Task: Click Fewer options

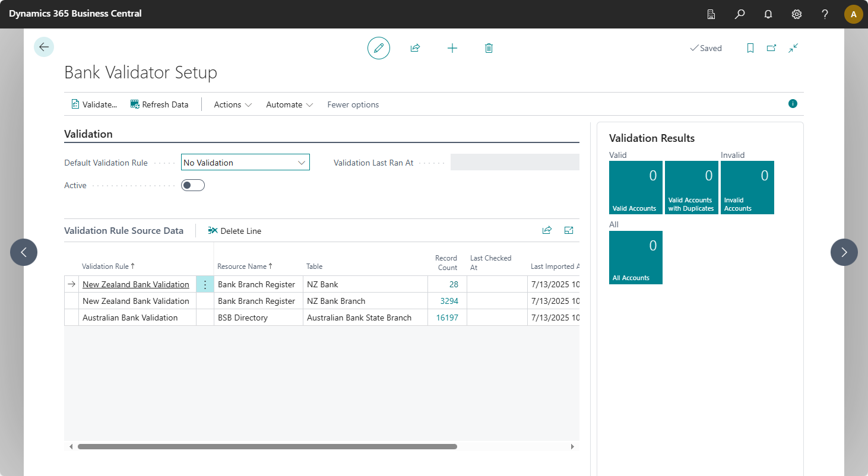Action: (353, 104)
